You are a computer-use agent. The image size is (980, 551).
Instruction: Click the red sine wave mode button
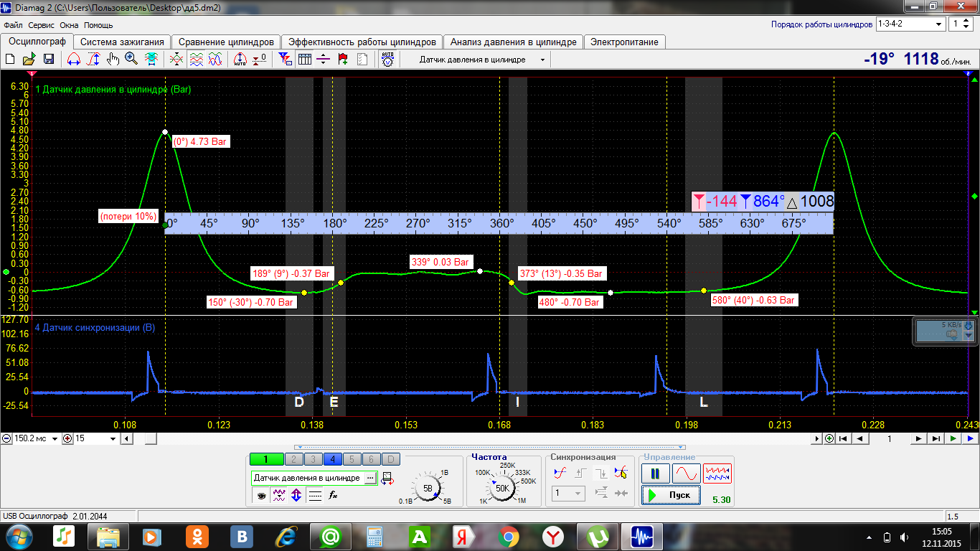(686, 474)
